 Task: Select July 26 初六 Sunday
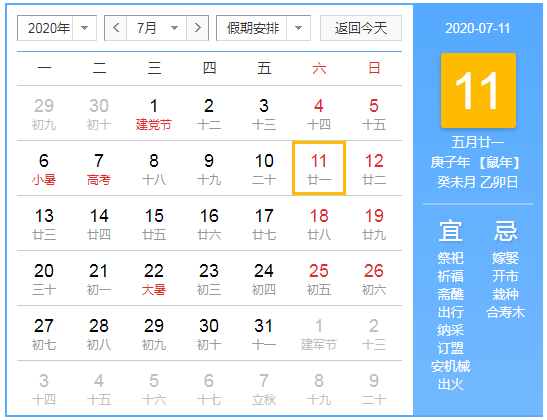[374, 279]
